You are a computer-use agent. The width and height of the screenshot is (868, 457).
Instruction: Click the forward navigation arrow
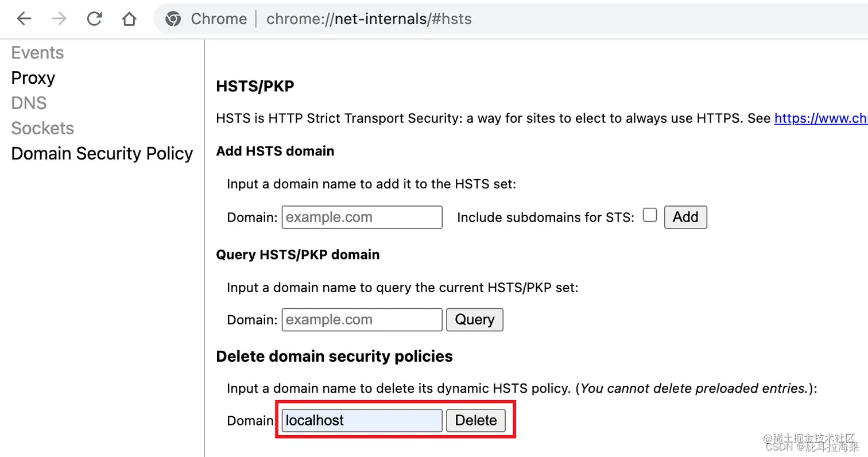59,19
